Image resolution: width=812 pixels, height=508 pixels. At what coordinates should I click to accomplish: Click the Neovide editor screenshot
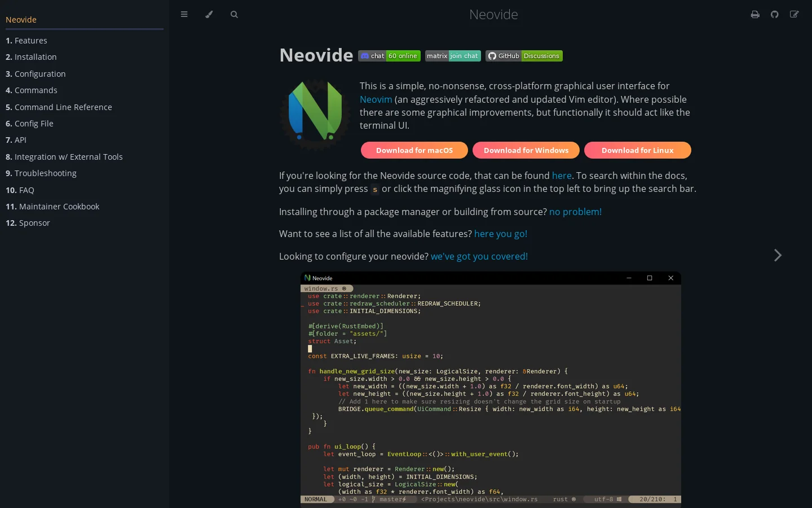point(491,389)
